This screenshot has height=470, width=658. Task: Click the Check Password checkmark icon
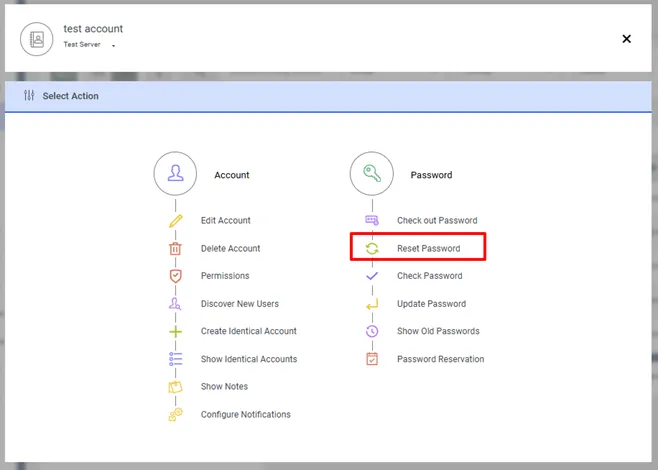(x=372, y=276)
